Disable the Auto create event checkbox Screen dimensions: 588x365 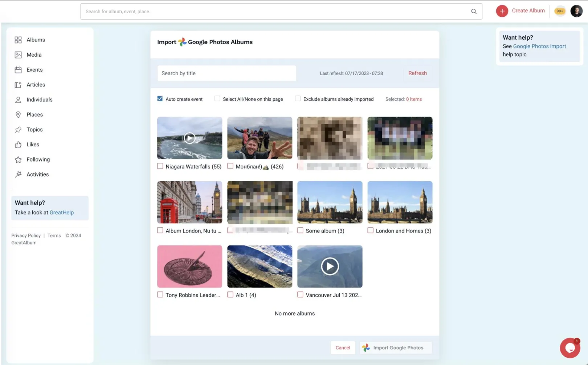160,99
